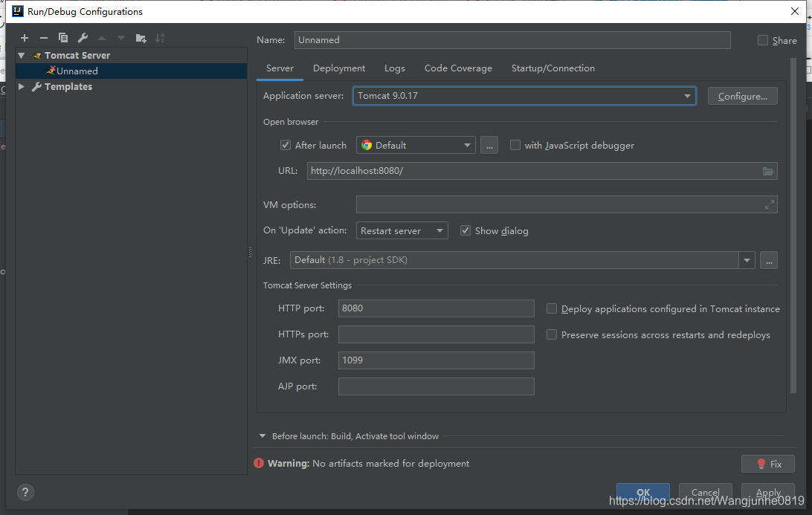The width and height of the screenshot is (812, 515).
Task: Sort configurations alphabetically icon
Action: (x=160, y=38)
